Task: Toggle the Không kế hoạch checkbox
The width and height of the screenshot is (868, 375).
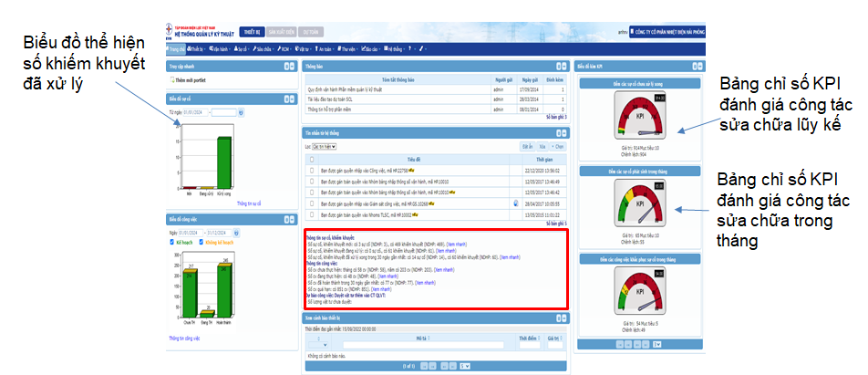Action: pyautogui.click(x=201, y=242)
